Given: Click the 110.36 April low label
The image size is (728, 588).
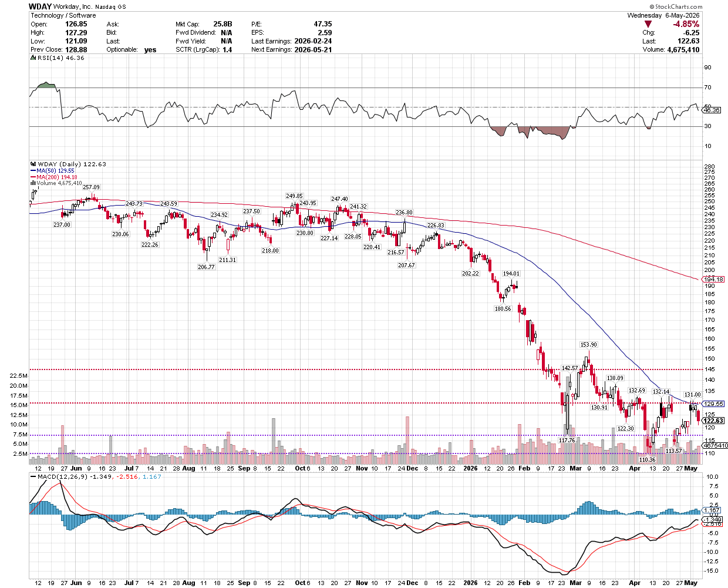Looking at the screenshot, I should 646,460.
